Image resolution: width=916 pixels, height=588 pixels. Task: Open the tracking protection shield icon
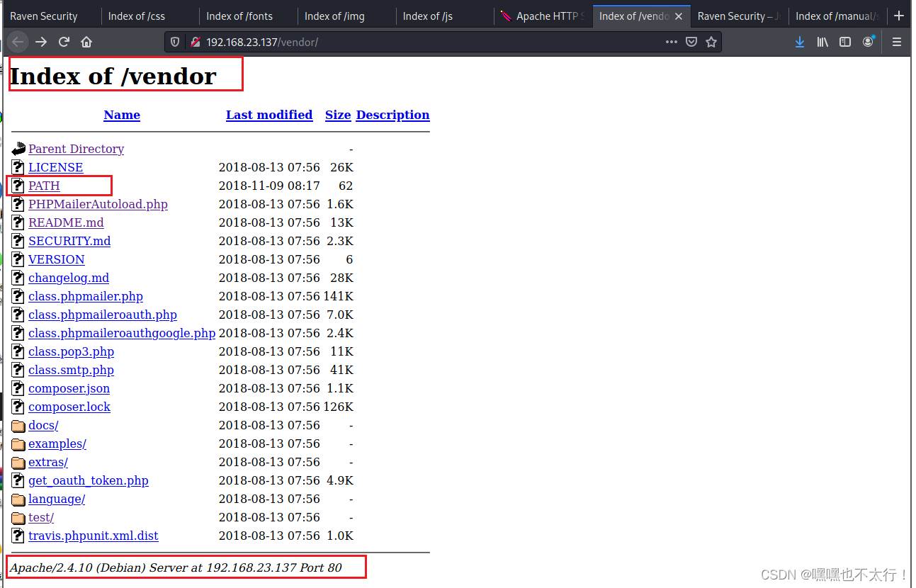176,43
